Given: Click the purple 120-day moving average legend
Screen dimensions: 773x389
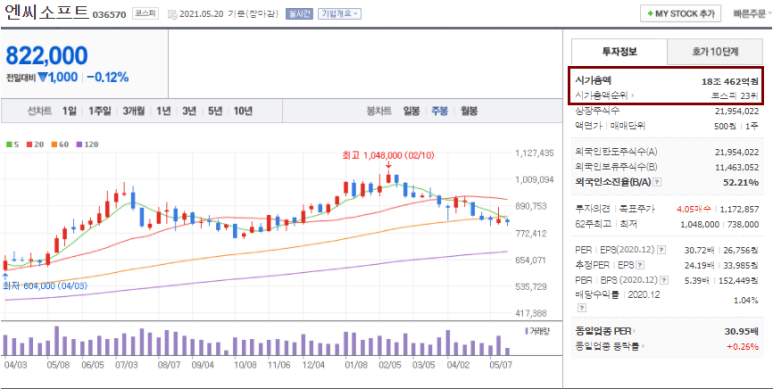Looking at the screenshot, I should coord(87,144).
